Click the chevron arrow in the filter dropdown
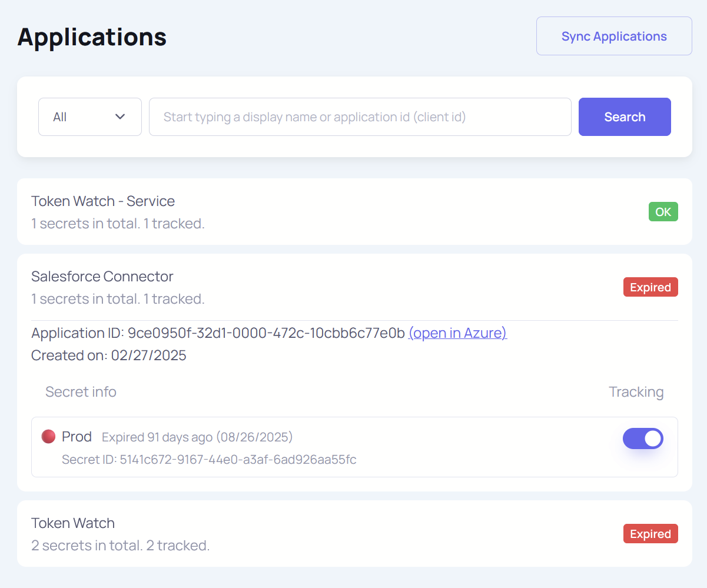The width and height of the screenshot is (707, 588). click(120, 117)
